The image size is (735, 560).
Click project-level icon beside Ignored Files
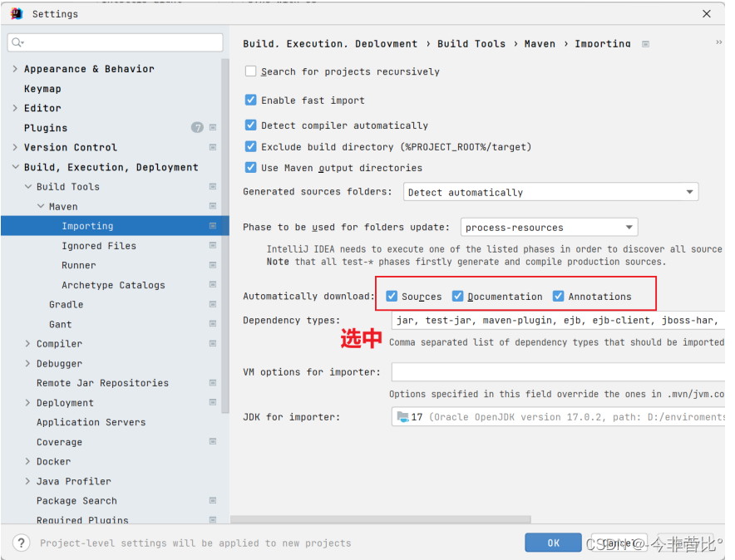click(x=213, y=245)
